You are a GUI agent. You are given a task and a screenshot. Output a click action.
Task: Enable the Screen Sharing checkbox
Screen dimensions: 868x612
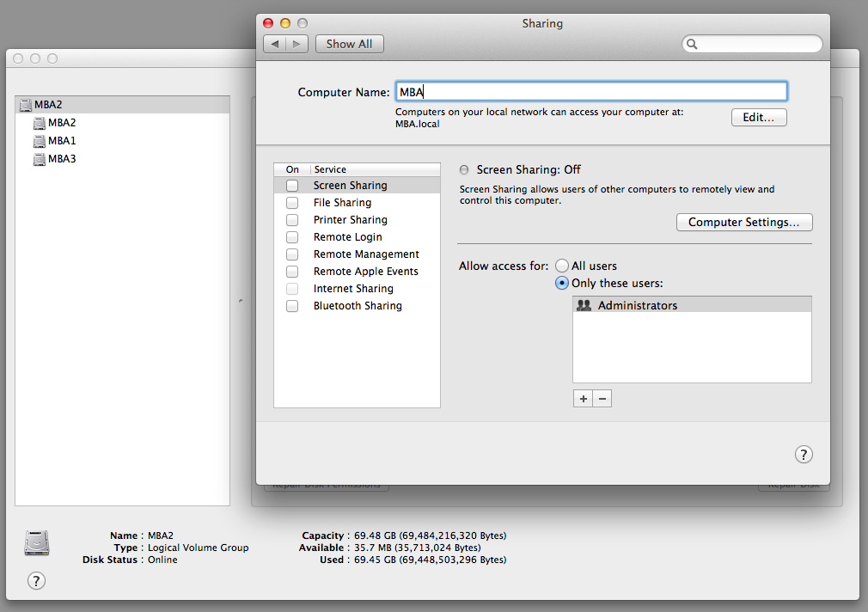coord(291,186)
